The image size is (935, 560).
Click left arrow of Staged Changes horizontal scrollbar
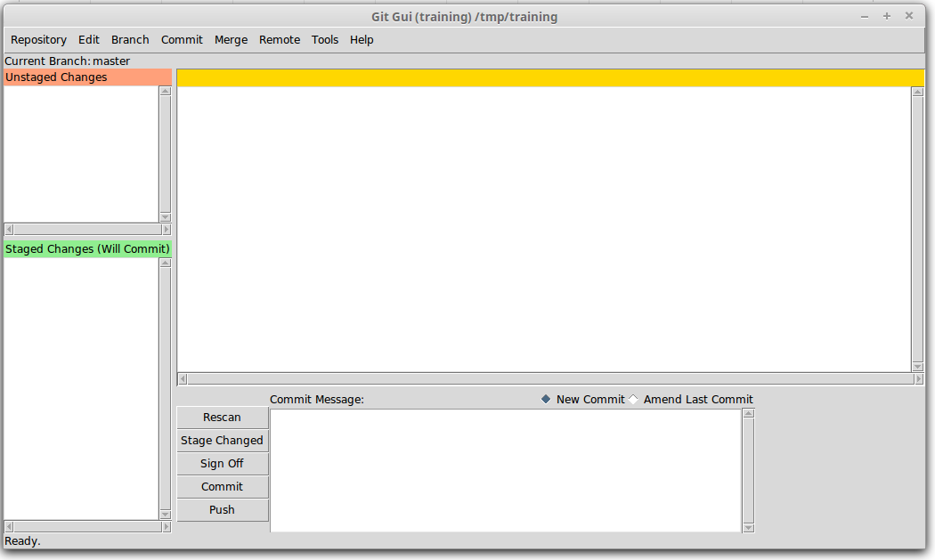point(9,527)
